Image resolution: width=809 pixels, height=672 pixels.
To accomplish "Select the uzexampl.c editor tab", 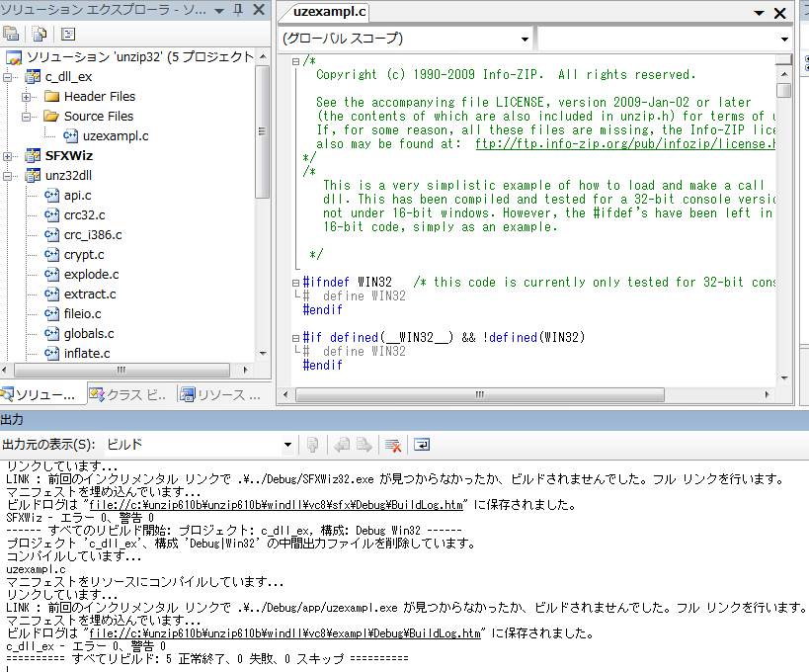I will (x=329, y=12).
